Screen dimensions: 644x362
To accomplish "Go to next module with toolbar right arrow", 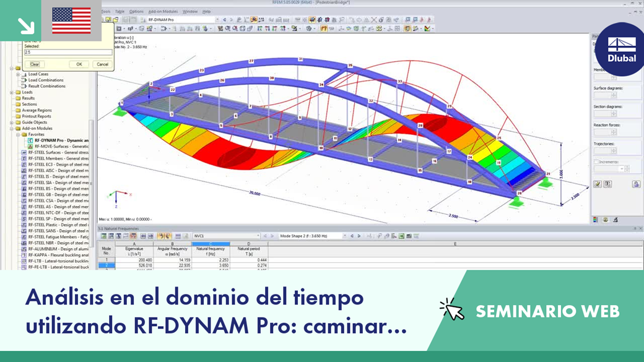I will click(x=231, y=19).
